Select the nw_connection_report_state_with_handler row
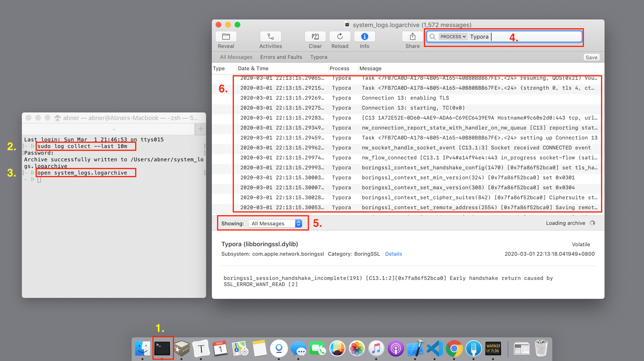644x361 pixels. click(408, 128)
